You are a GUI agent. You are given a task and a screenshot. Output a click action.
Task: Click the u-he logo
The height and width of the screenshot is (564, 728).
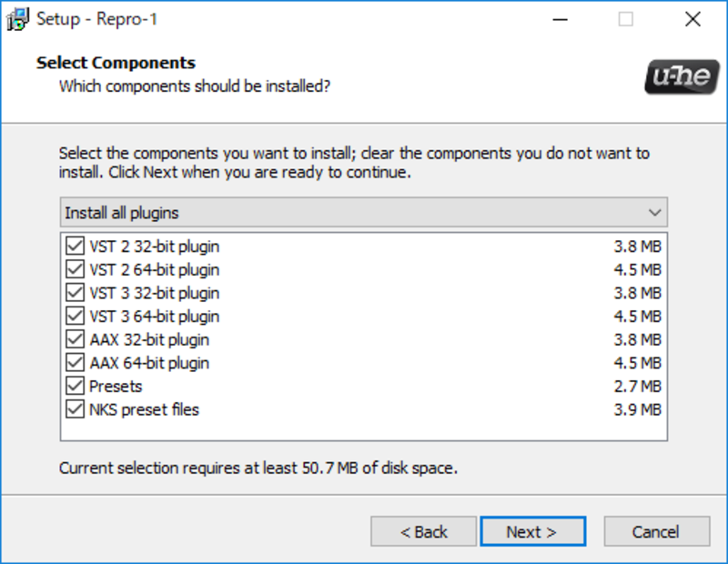pos(682,76)
